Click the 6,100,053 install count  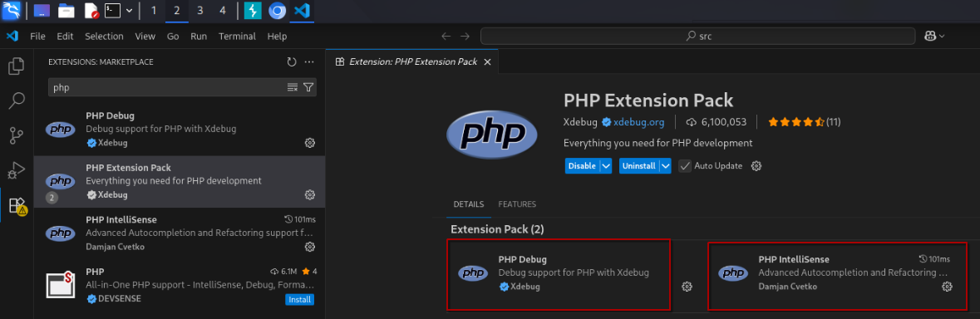(717, 122)
